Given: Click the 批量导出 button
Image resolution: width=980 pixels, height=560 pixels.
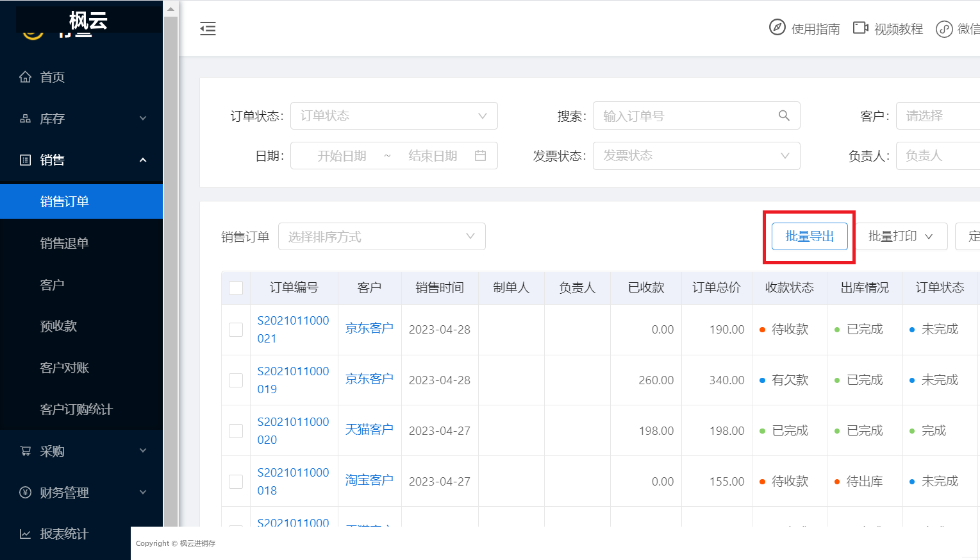Looking at the screenshot, I should point(810,237).
